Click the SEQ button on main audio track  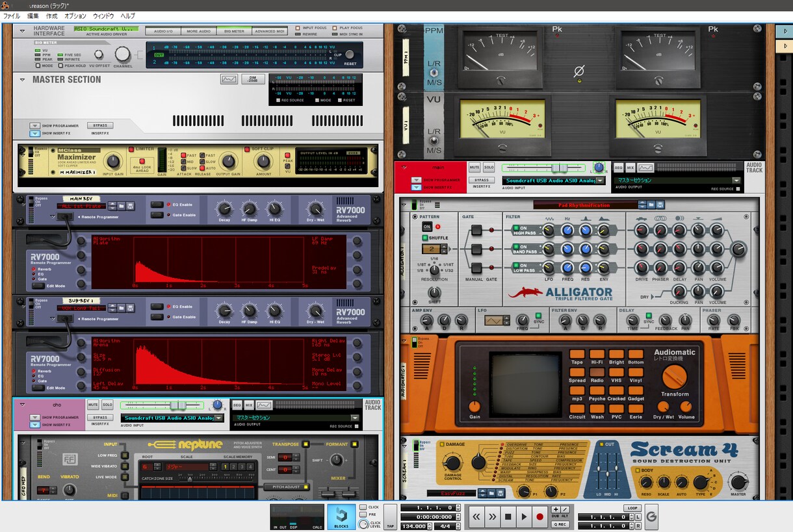[619, 168]
